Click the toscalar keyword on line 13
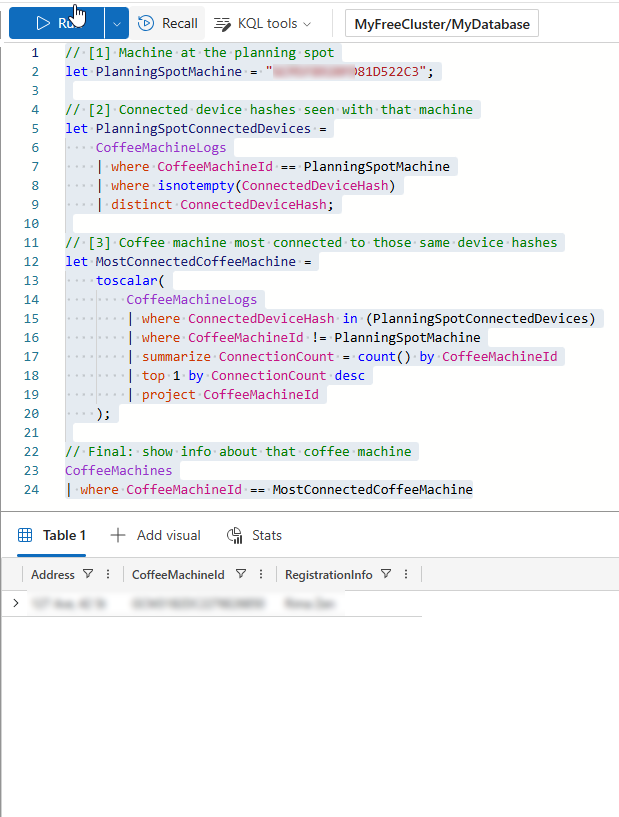Screen dimensions: 619x817 pyautogui.click(x=127, y=280)
